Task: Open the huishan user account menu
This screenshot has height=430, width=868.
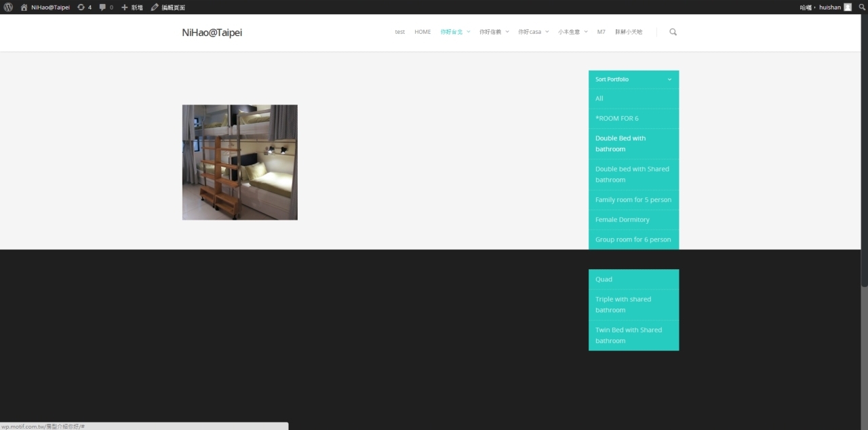Action: (825, 7)
